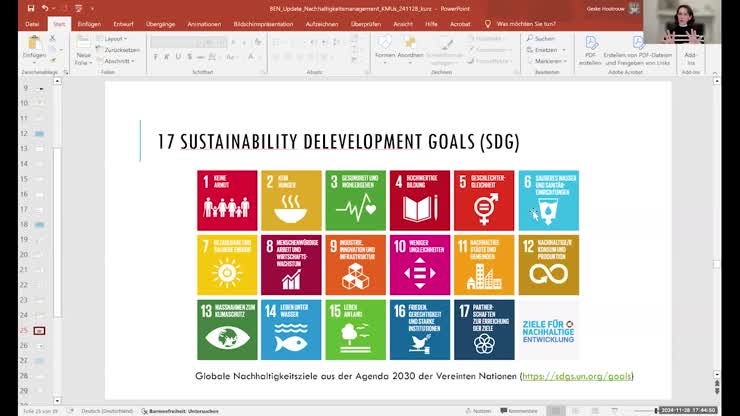This screenshot has width=740, height=416.
Task: Open the Abschnitt dropdown
Action: click(119, 60)
